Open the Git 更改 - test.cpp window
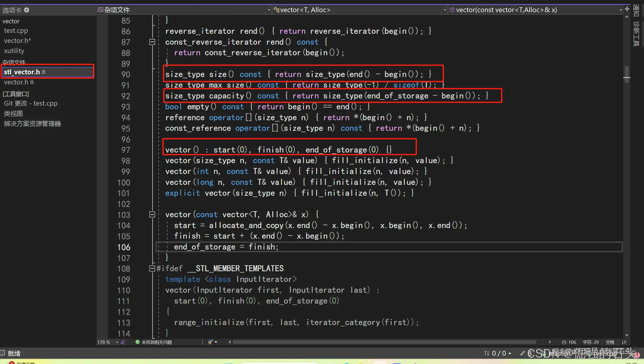This screenshot has height=364, width=644. 31,103
